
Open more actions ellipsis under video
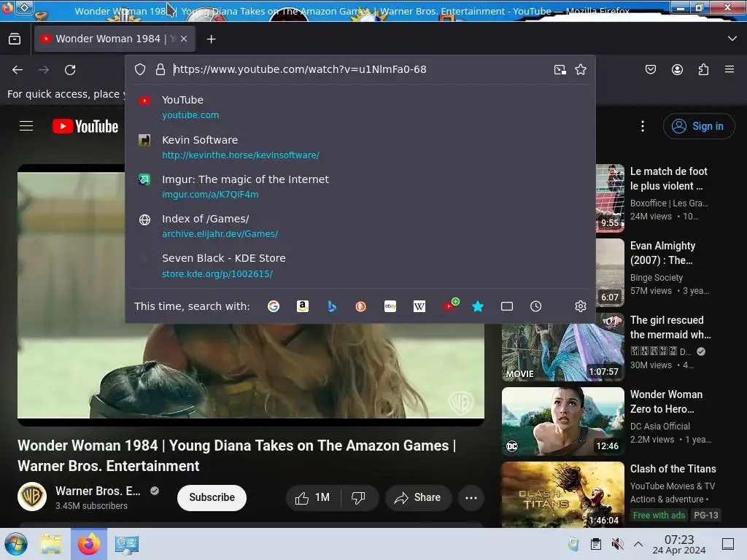point(471,498)
